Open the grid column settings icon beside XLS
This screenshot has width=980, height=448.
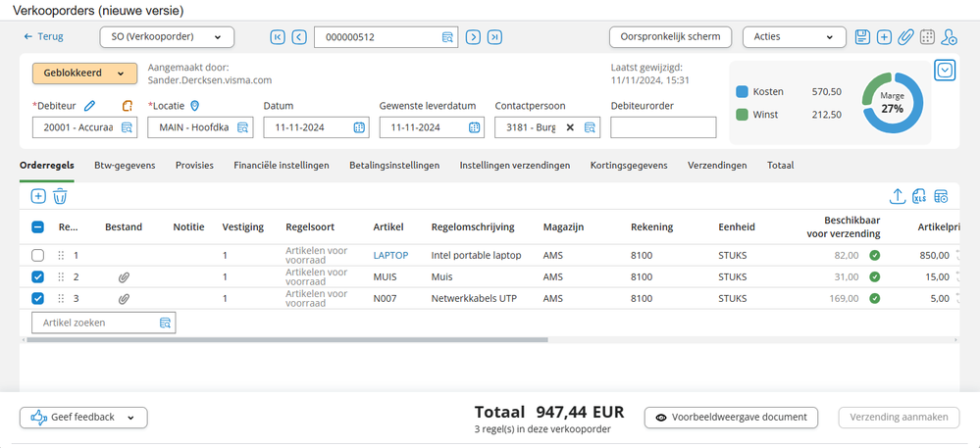pyautogui.click(x=941, y=196)
